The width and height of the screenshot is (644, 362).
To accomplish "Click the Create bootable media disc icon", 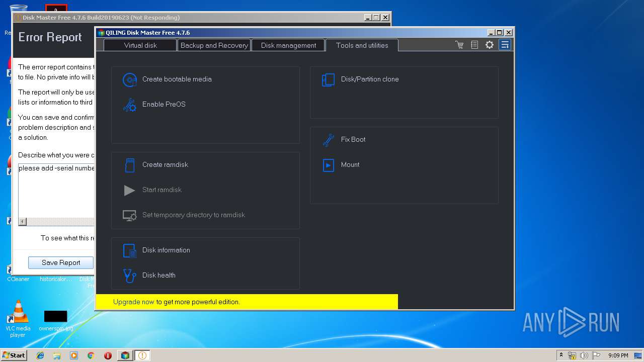I will (x=130, y=79).
